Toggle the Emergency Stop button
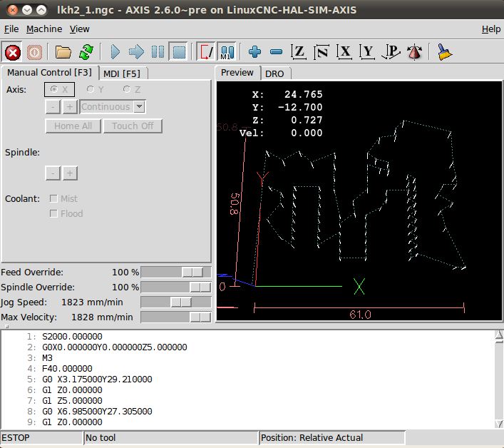Image resolution: width=504 pixels, height=448 pixels. pos(12,52)
